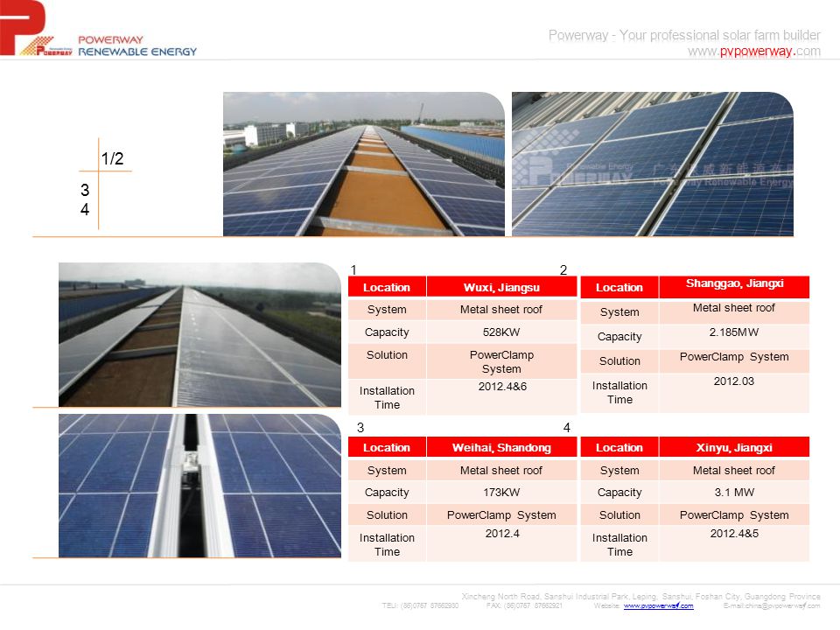The image size is (840, 630).
Task: Click the 'Xinyu, Jiangxi' location header
Action: [734, 447]
